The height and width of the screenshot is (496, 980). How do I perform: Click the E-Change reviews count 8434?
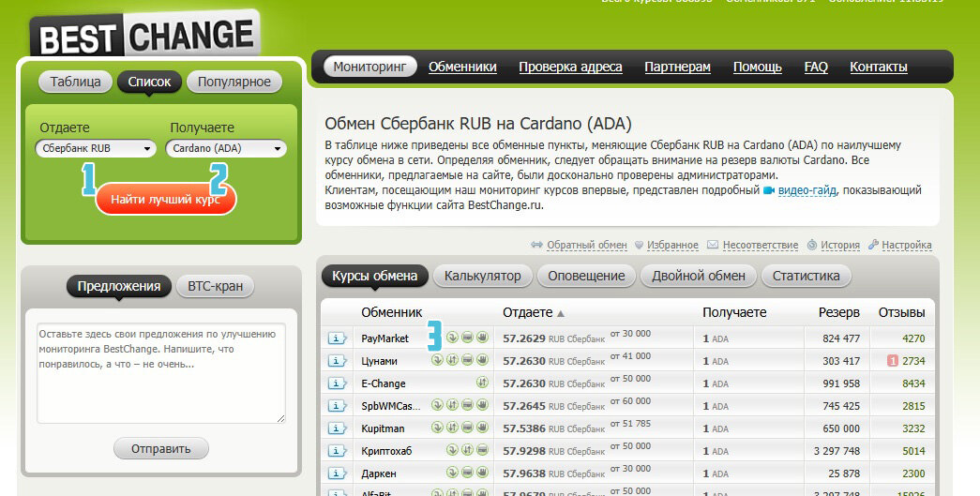(x=913, y=383)
